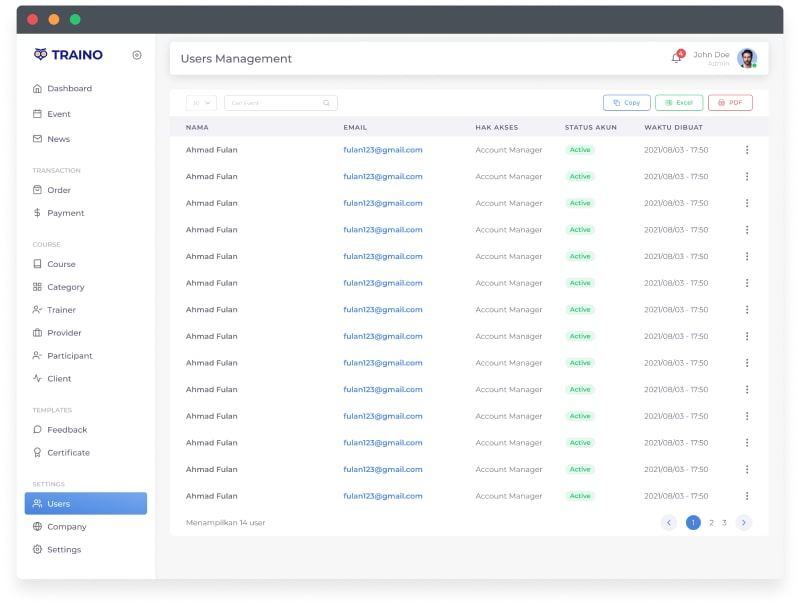Go to next page using right arrow
Viewport: 800px width, 608px height.
[743, 522]
